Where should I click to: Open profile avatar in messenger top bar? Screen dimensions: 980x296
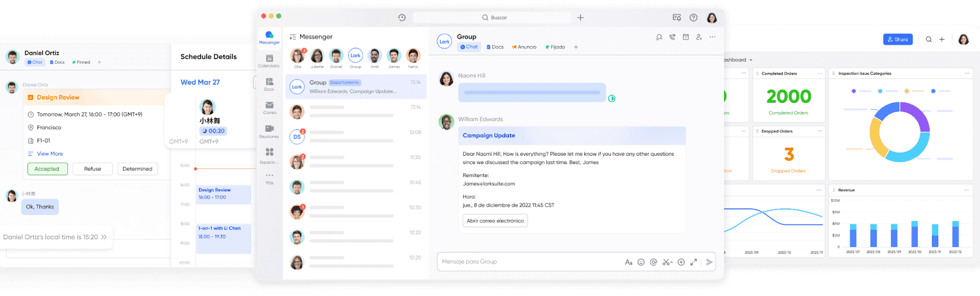tap(712, 18)
